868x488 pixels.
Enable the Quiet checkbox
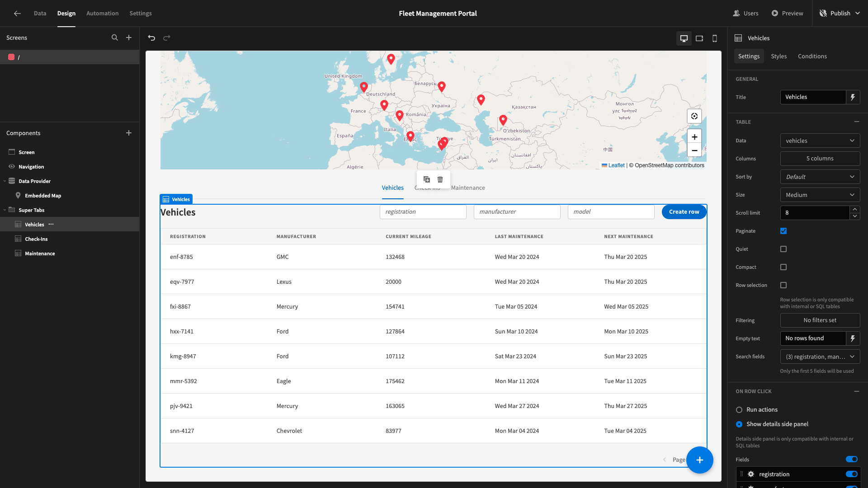pos(783,249)
